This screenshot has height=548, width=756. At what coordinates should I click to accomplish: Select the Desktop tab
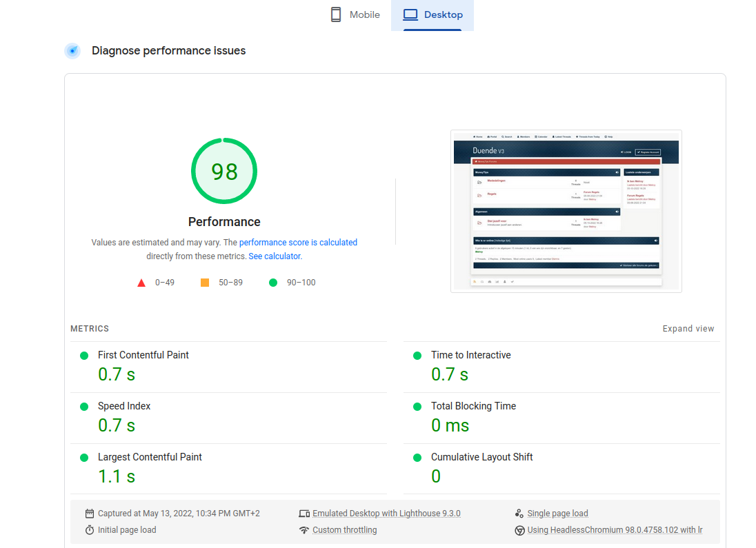click(x=432, y=15)
